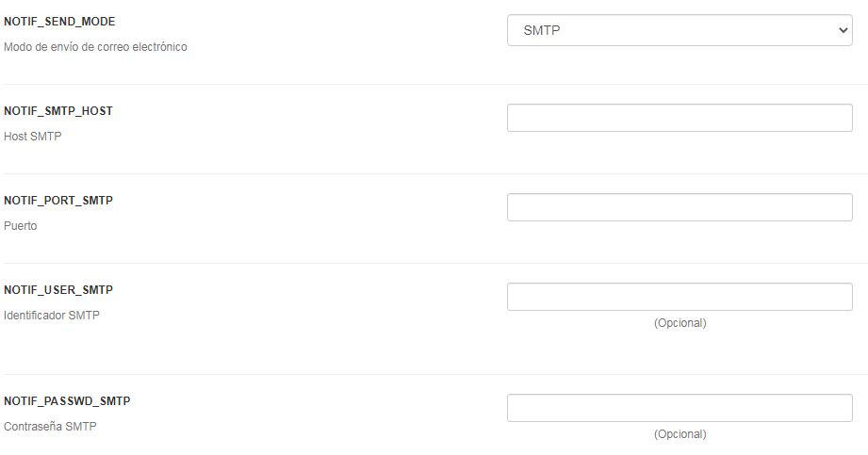
Task: Click the 'Identificador SMTP' description text
Action: coord(52,316)
